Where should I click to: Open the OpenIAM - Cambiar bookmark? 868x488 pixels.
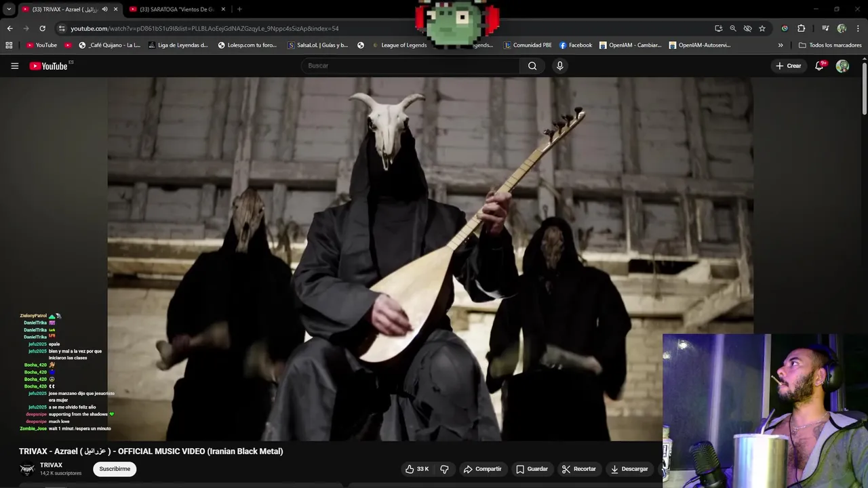[631, 45]
